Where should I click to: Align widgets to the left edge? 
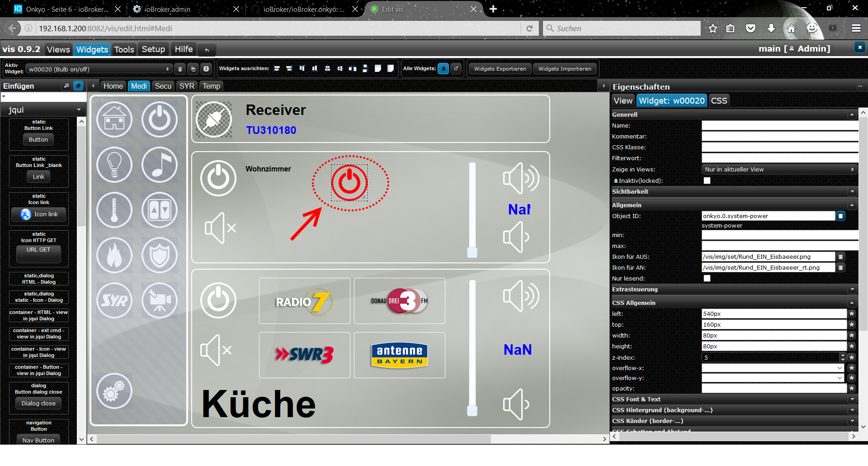[277, 69]
